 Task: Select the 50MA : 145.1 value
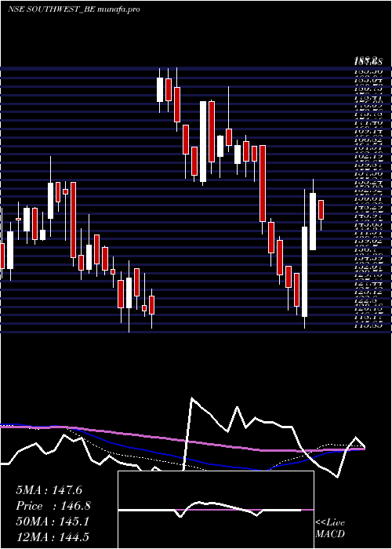click(x=53, y=522)
